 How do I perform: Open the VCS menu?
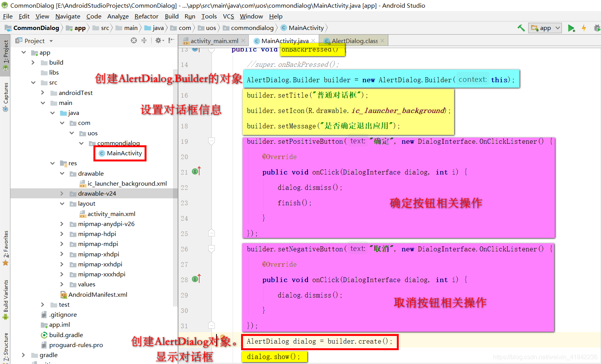228,16
